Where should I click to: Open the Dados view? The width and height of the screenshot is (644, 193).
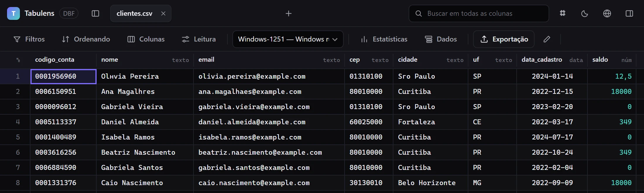click(441, 39)
